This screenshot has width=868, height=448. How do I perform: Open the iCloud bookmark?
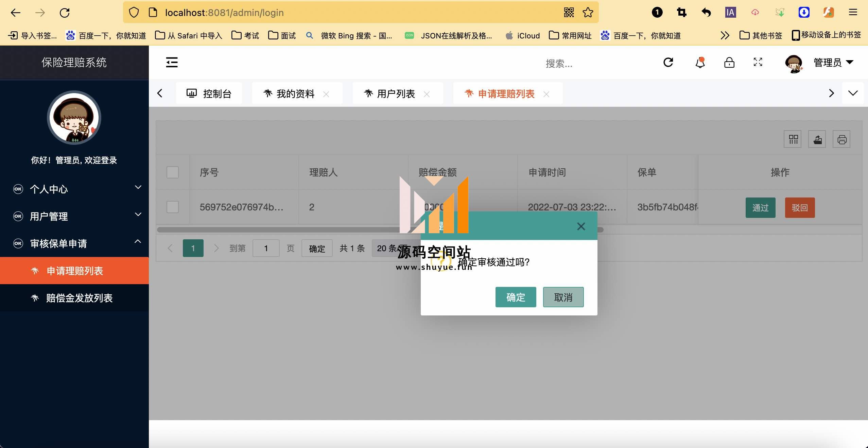523,35
